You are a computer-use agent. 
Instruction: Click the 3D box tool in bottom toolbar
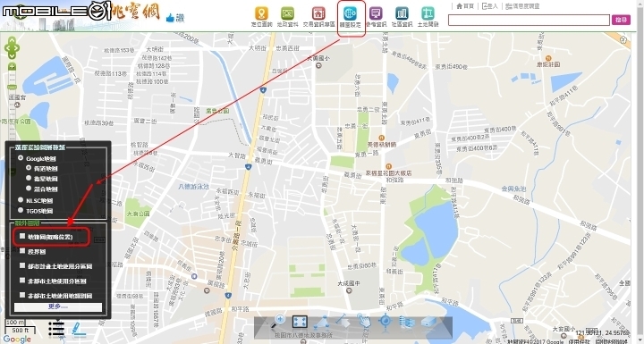[x=428, y=322]
